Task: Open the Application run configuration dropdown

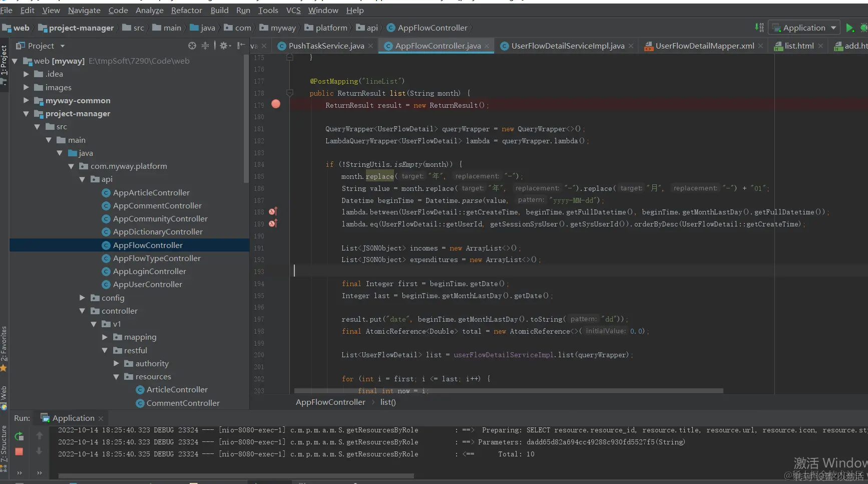Action: [x=804, y=28]
